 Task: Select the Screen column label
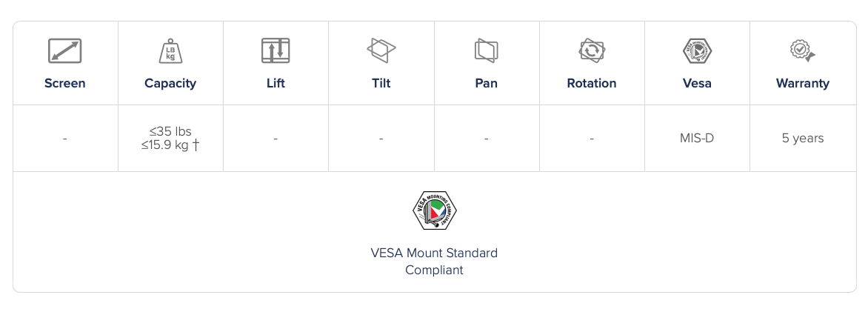click(x=65, y=83)
